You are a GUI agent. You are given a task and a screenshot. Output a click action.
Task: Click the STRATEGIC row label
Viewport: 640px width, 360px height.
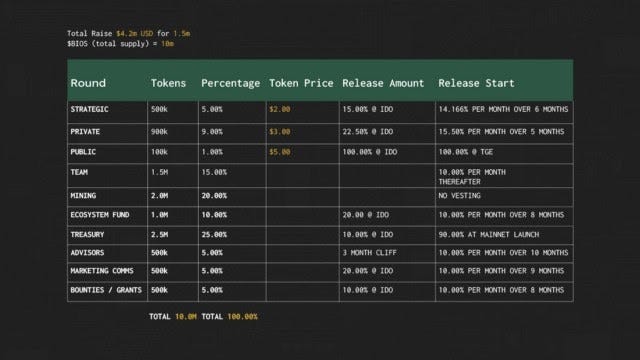tap(89, 109)
